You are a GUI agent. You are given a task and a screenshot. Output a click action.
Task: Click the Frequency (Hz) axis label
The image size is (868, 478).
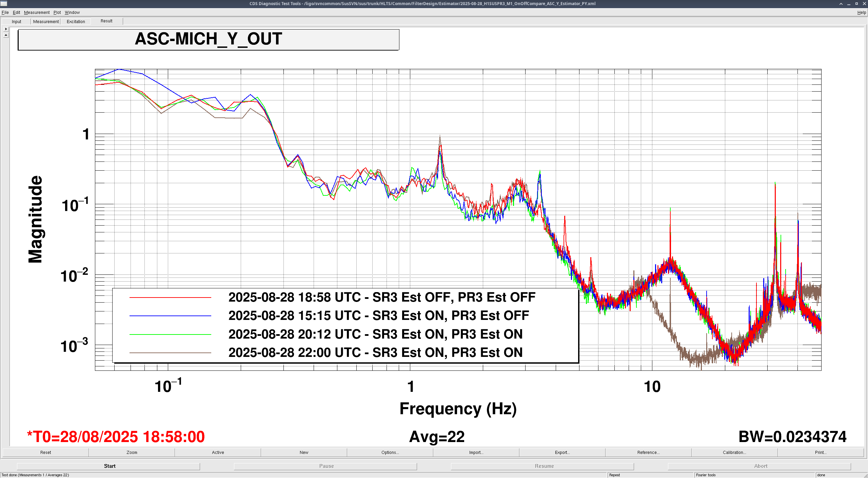coord(458,409)
